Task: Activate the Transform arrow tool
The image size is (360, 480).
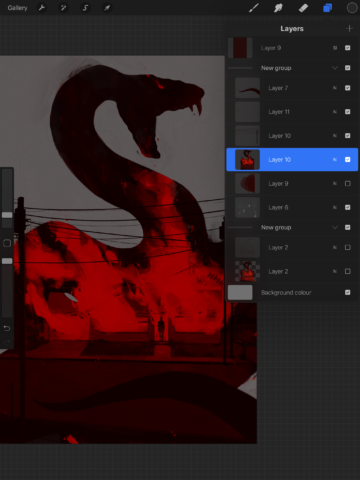Action: (107, 8)
